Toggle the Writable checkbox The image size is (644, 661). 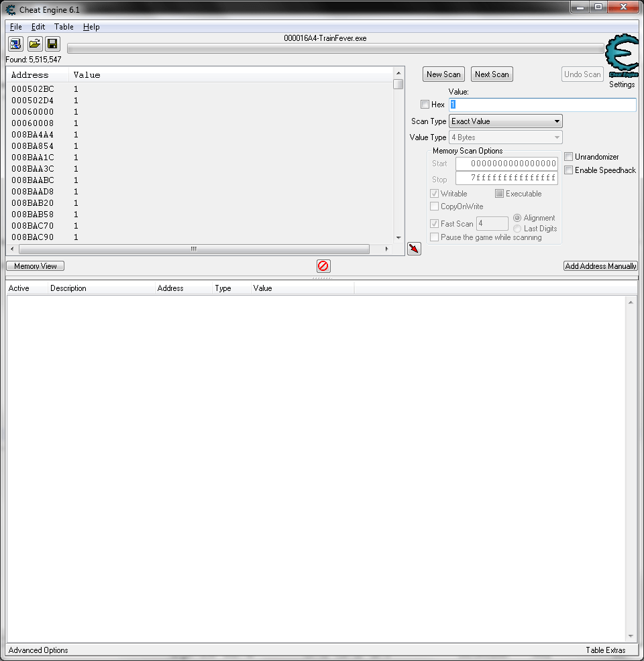(435, 194)
